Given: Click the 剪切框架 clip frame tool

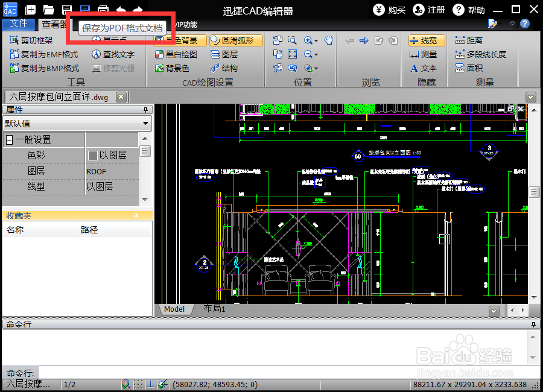Looking at the screenshot, I should [31, 40].
